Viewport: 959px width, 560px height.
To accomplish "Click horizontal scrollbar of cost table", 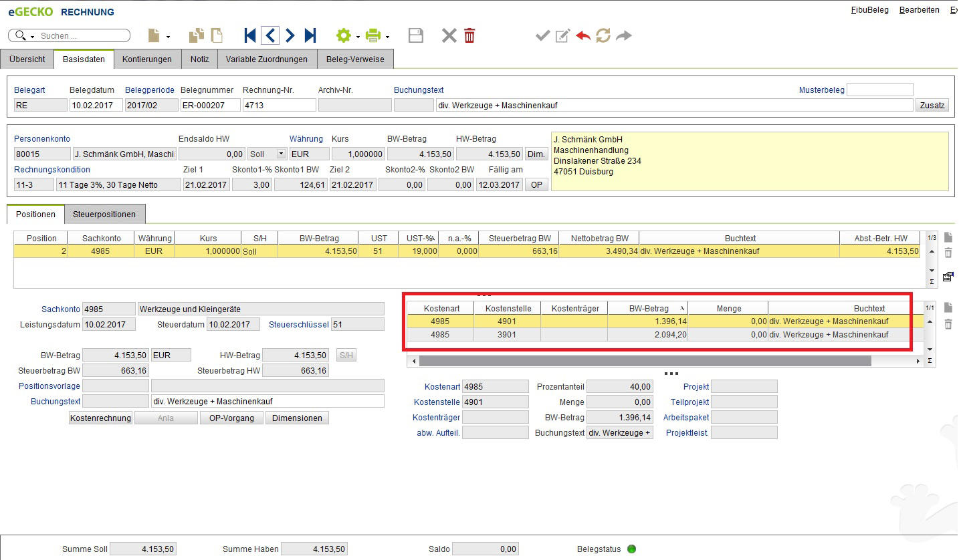I will click(645, 361).
